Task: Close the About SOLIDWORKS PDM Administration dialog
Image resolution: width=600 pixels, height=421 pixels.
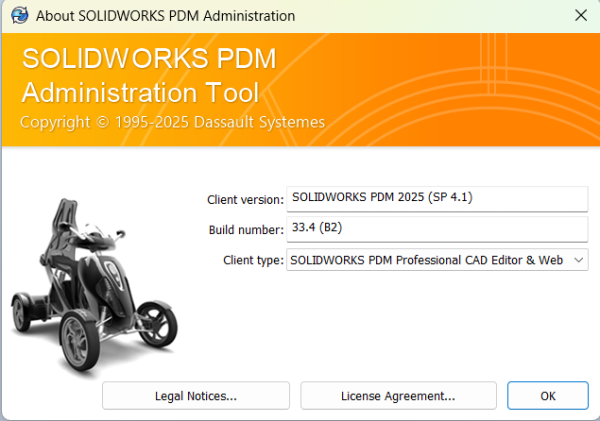Action: [581, 16]
